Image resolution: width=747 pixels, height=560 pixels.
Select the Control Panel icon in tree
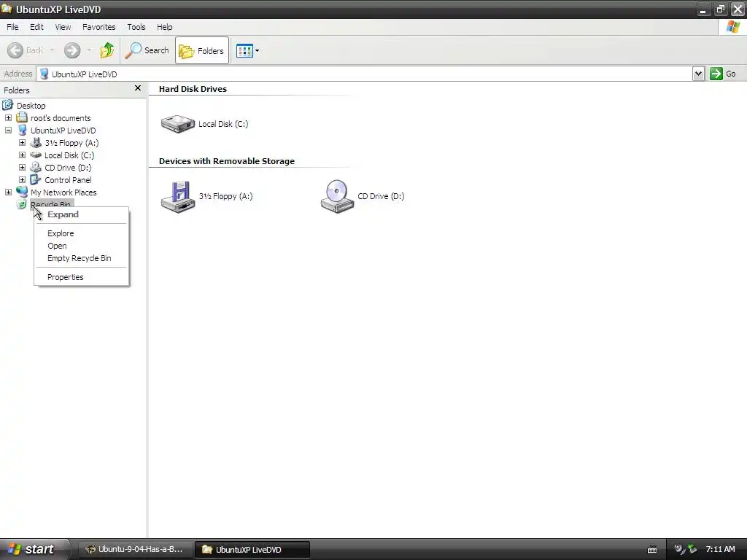click(36, 179)
